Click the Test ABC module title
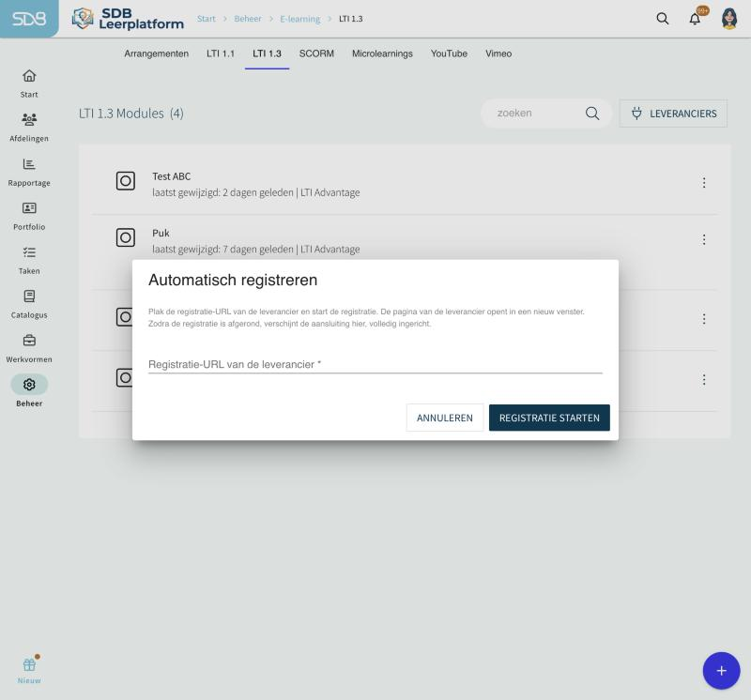This screenshot has height=700, width=751. click(172, 176)
